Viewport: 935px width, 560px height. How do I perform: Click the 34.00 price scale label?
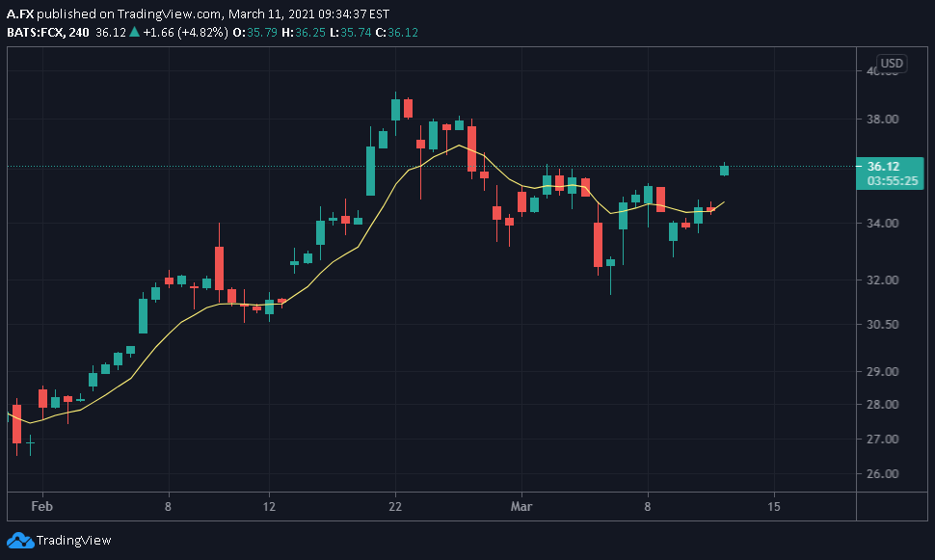click(x=883, y=223)
